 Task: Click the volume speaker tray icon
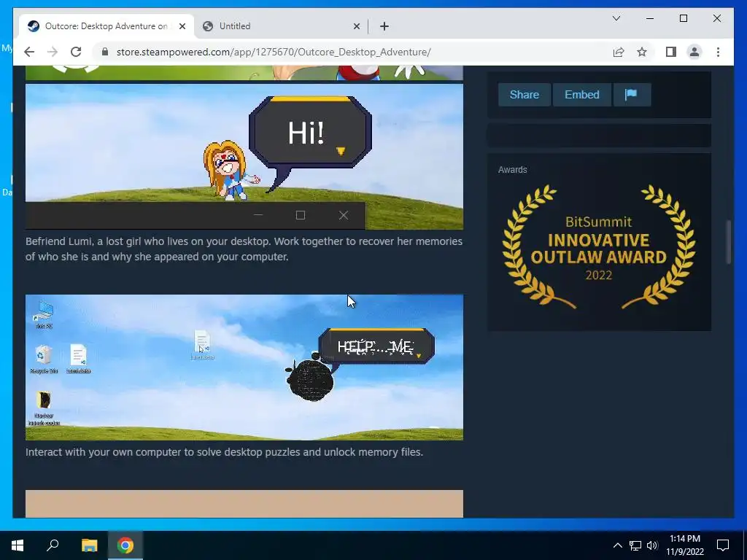click(652, 545)
